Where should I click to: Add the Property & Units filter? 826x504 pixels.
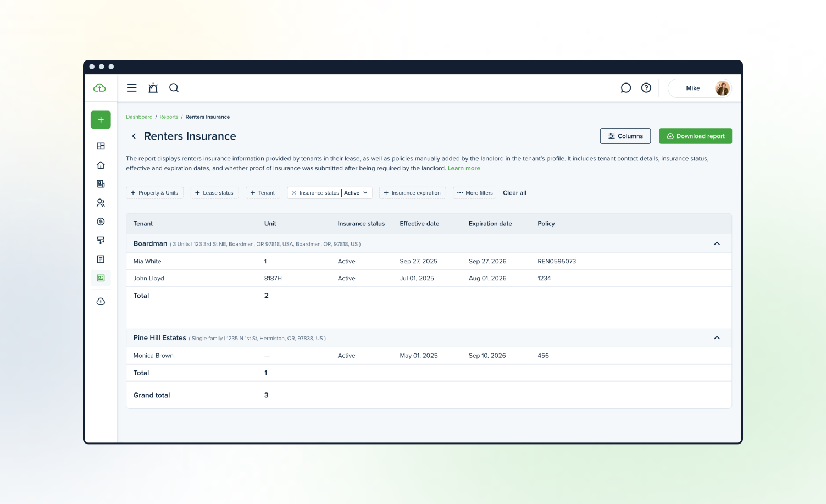154,193
